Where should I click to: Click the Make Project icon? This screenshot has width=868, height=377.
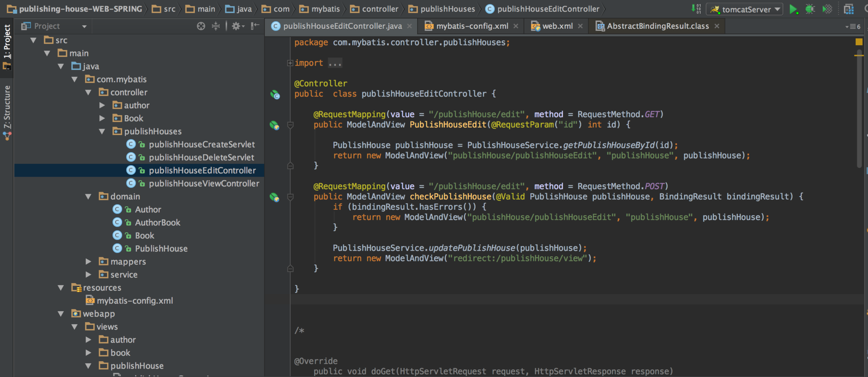696,9
